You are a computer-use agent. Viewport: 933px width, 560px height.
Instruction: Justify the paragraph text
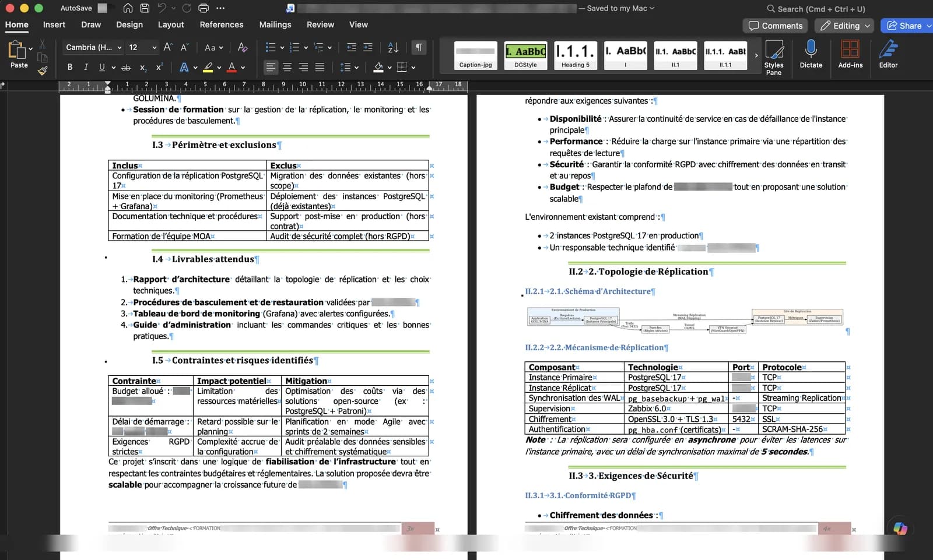[320, 68]
